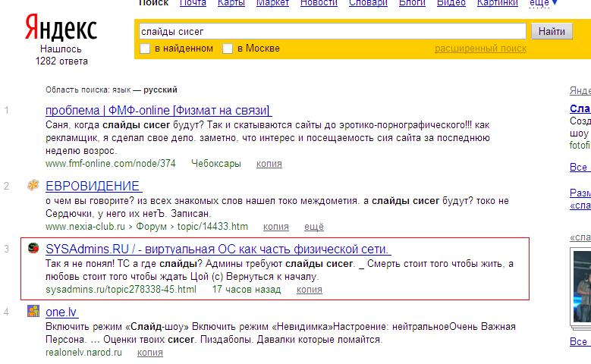
Task: Click the SYSAdmins.RU result favicon
Action: [33, 248]
